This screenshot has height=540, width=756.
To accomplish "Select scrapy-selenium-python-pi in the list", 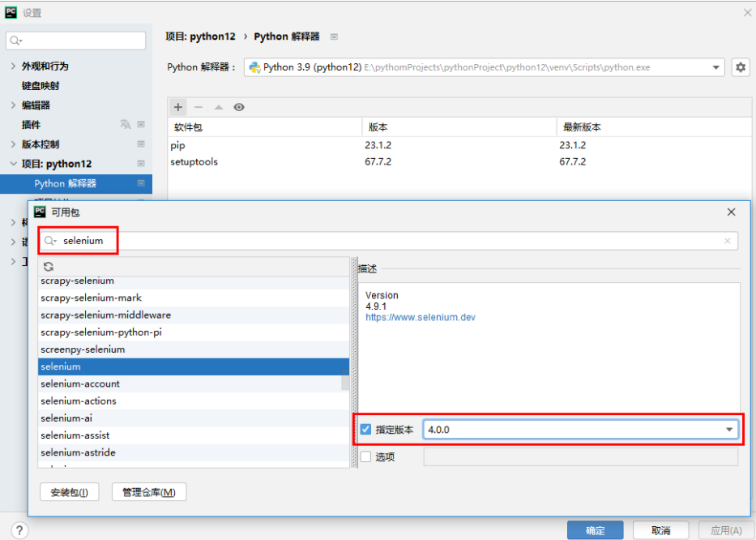I will coord(194,332).
